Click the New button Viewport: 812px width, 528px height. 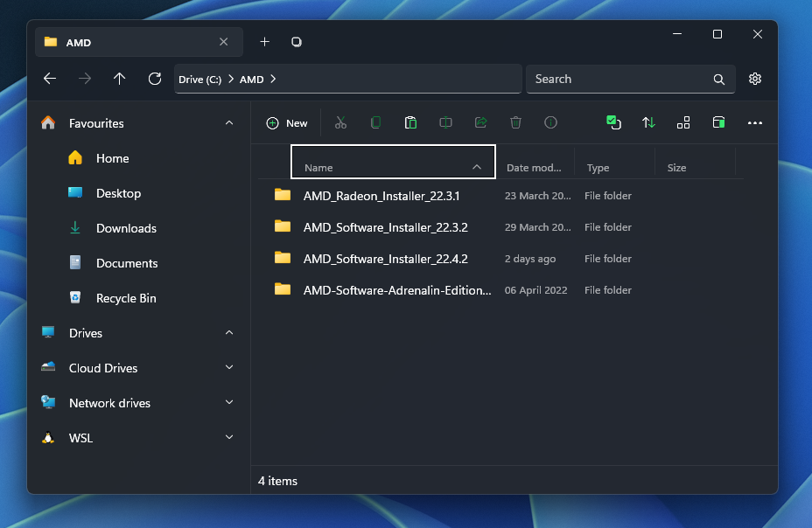pyautogui.click(x=287, y=123)
